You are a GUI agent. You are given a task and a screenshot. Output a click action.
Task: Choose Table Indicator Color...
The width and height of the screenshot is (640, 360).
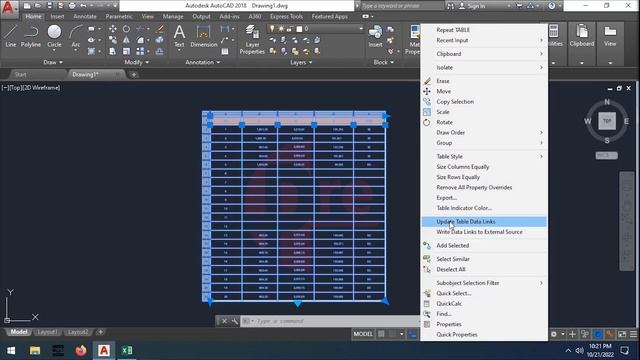click(484, 208)
